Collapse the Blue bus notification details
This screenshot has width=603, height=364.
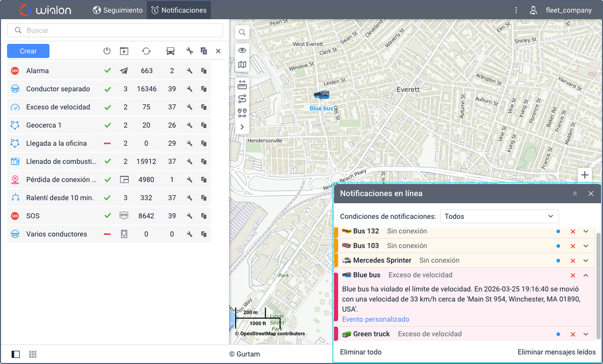click(x=586, y=275)
